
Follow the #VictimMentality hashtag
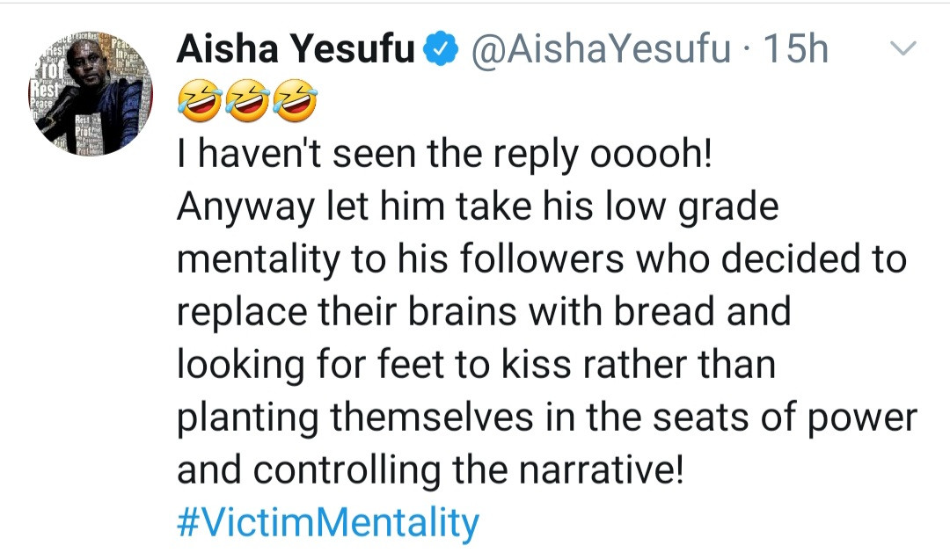point(328,524)
